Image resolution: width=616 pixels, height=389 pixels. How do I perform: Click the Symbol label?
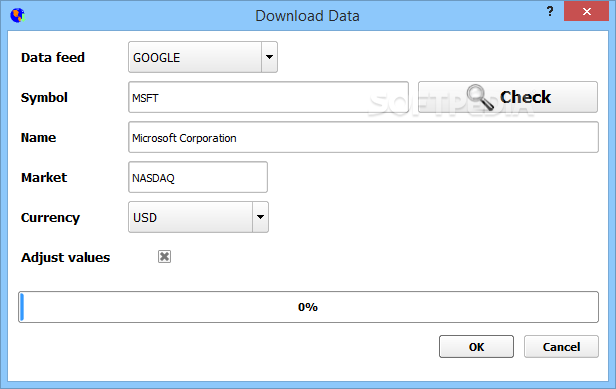(x=44, y=98)
